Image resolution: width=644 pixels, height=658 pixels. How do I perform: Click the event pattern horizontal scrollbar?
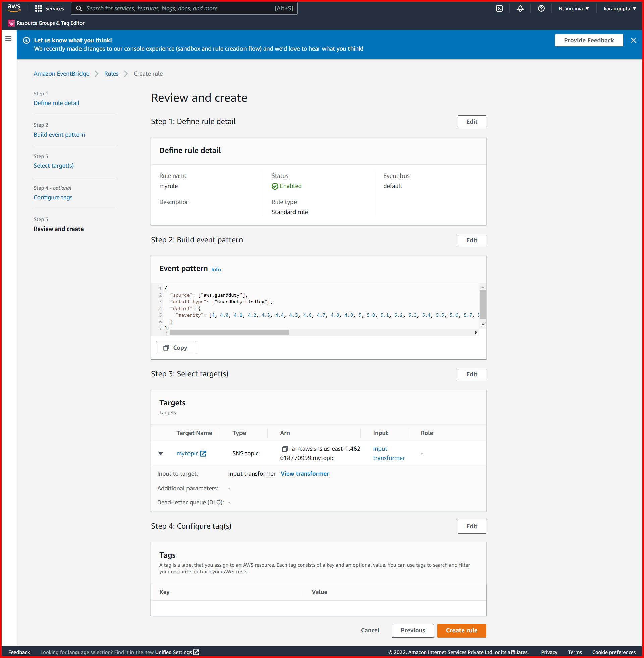229,332
